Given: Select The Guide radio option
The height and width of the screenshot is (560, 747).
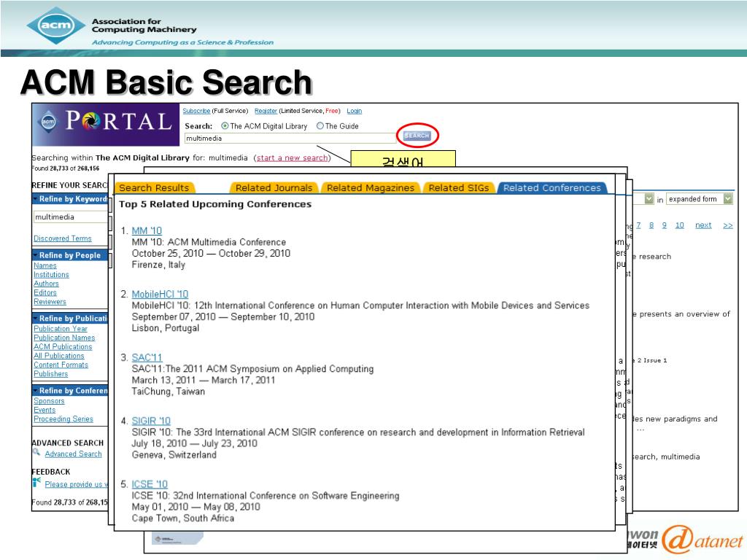Looking at the screenshot, I should (x=320, y=125).
